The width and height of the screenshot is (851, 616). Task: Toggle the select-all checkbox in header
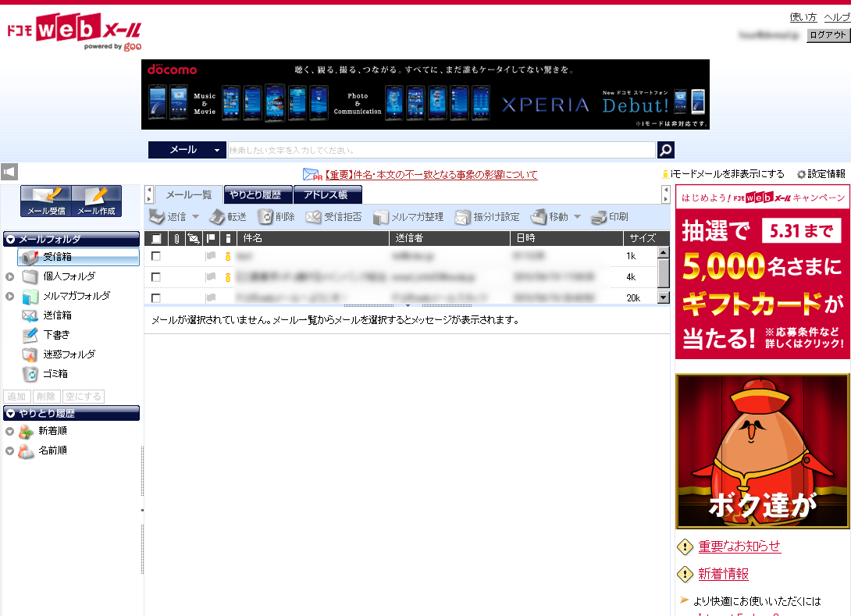click(156, 239)
